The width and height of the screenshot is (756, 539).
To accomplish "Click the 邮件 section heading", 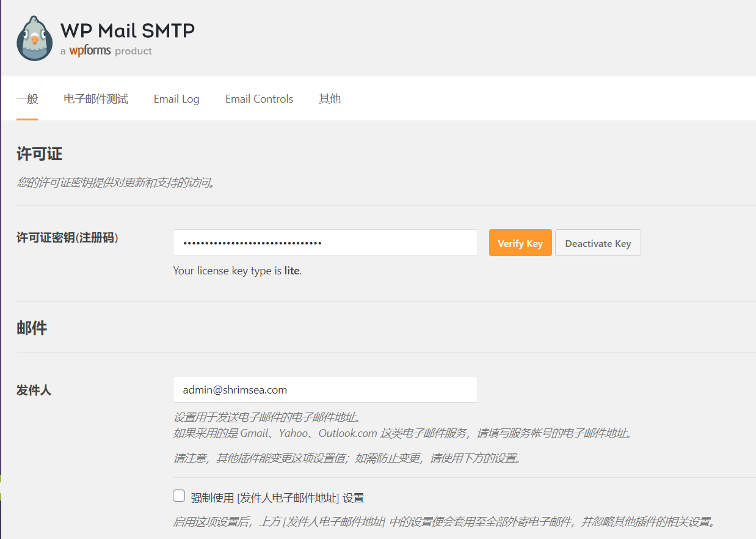I will [x=32, y=328].
